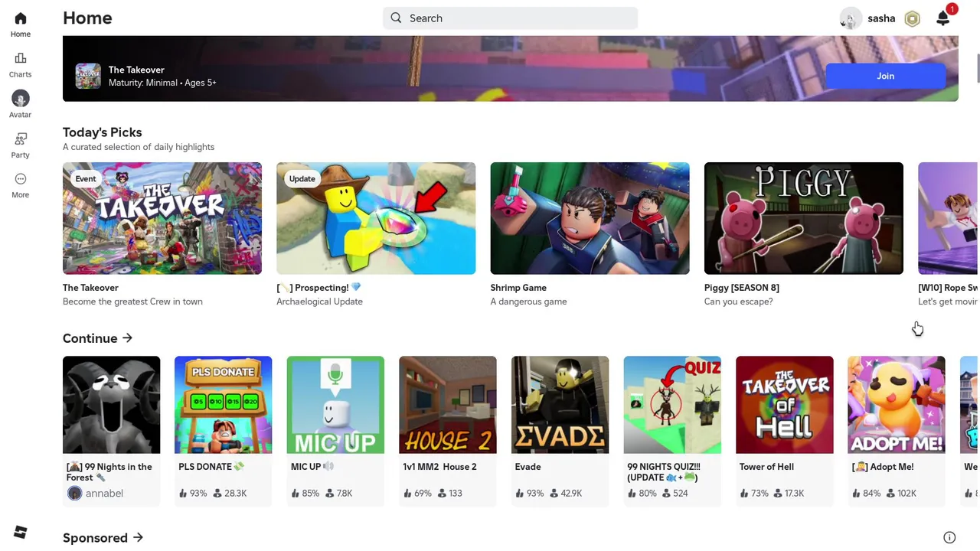
Task: Open the MIC UP game thumbnail
Action: (x=335, y=405)
